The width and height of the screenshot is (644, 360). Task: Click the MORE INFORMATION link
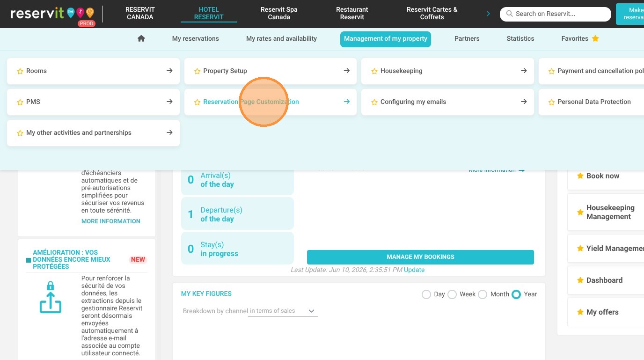click(111, 221)
